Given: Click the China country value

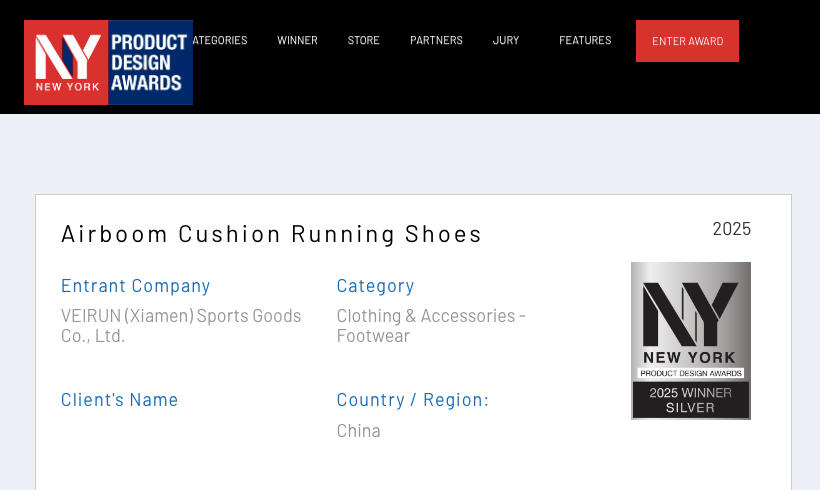Looking at the screenshot, I should click(x=358, y=431).
